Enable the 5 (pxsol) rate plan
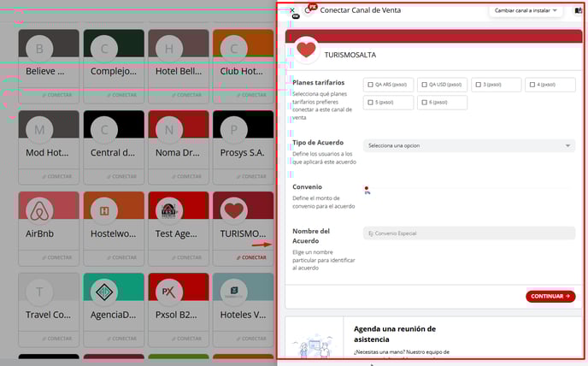The image size is (588, 366). tap(371, 103)
